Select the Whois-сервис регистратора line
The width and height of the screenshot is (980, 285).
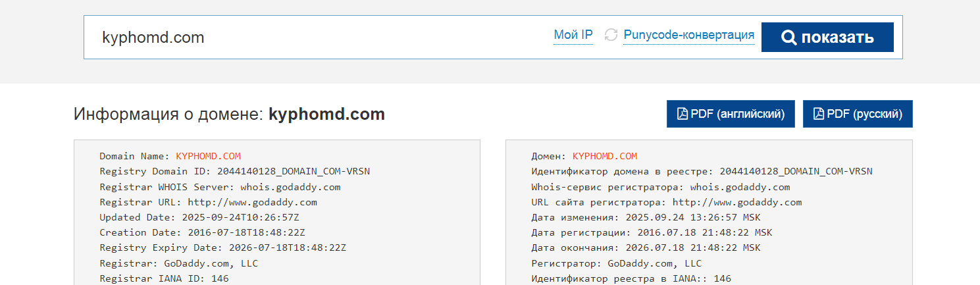[x=660, y=187]
